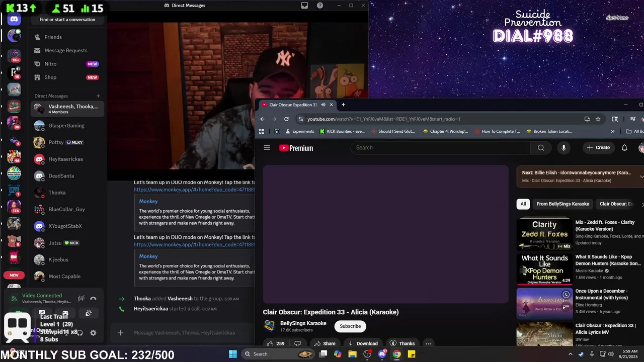
Task: Click plus attachment button in message bar
Action: (120, 332)
